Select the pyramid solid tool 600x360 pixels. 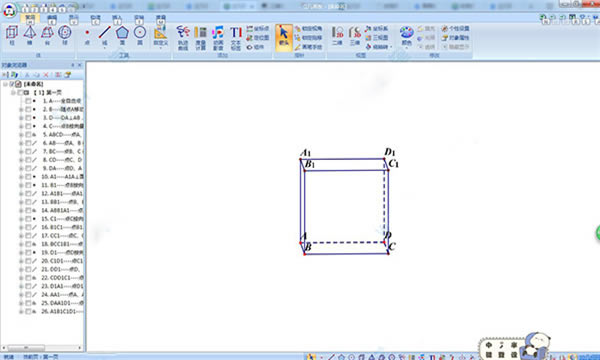[x=29, y=35]
